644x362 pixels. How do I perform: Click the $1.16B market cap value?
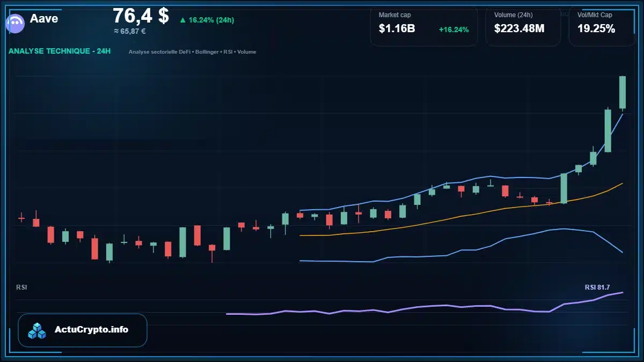pos(397,29)
